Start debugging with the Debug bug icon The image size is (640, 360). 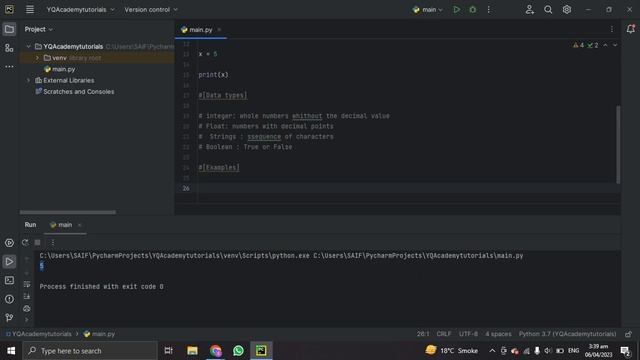pyautogui.click(x=473, y=9)
